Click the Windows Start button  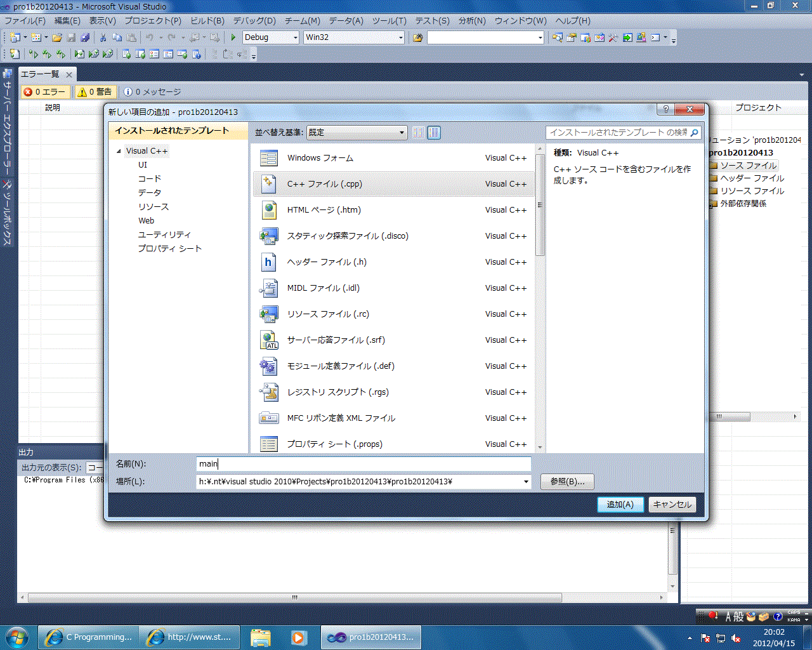tap(17, 636)
